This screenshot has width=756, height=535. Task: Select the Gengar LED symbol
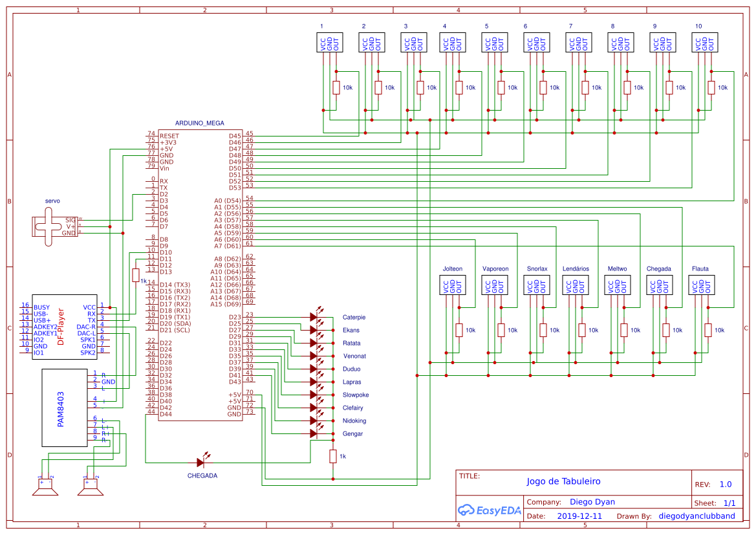coord(314,433)
